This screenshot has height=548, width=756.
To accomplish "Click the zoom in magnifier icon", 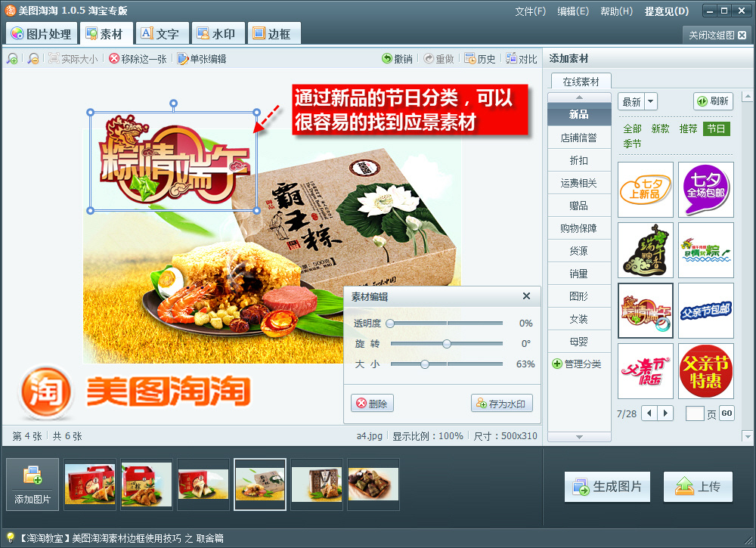I will [x=12, y=59].
